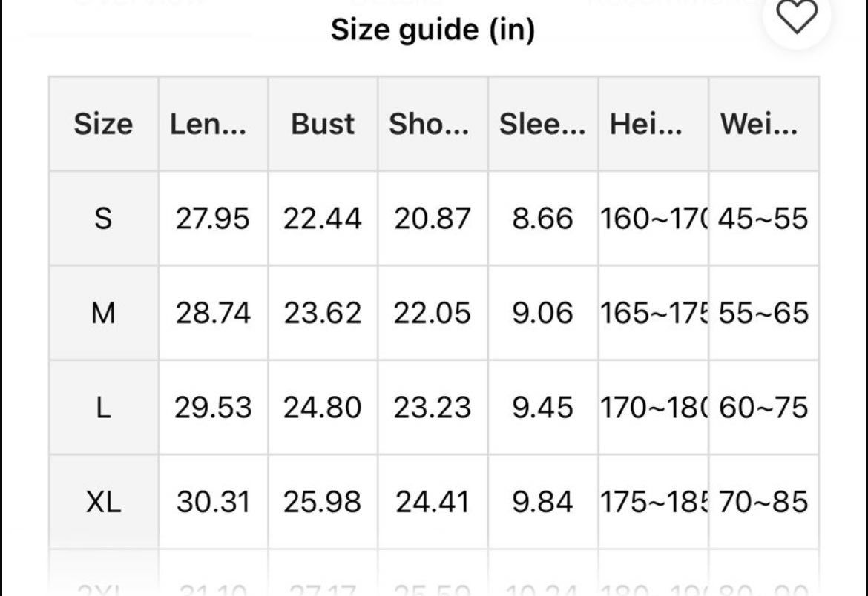The image size is (868, 596).
Task: Select the XL size row label
Action: coord(103,503)
